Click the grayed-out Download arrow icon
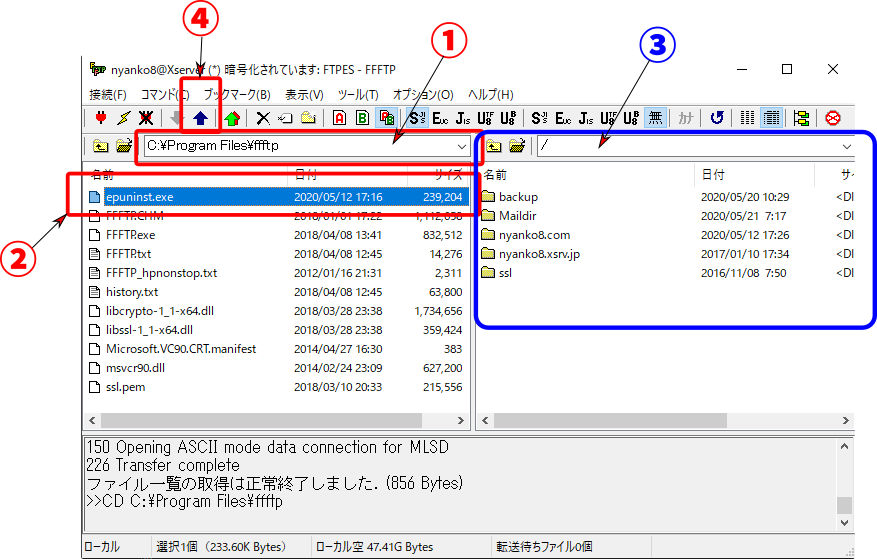The height and width of the screenshot is (559, 877). (x=177, y=118)
